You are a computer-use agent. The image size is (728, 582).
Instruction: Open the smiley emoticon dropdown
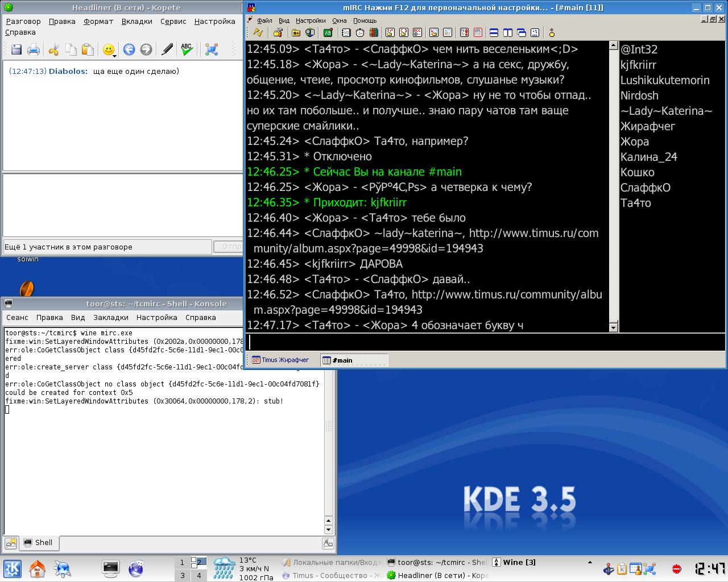109,50
